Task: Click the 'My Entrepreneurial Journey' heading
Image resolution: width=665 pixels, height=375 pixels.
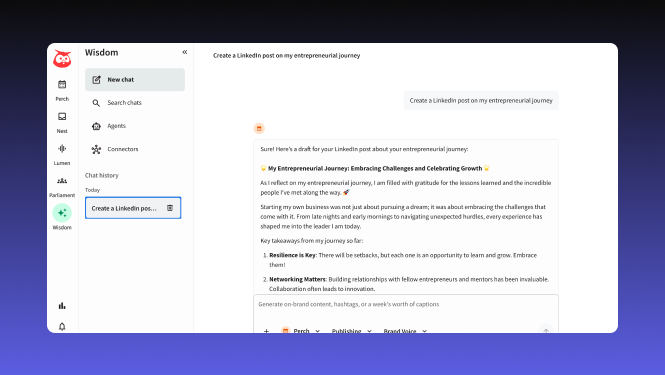Action: coord(375,168)
